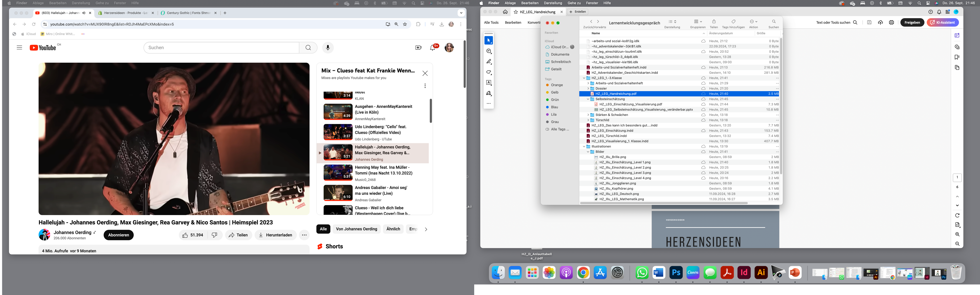
Task: Open WhatsApp from the Dock
Action: pos(642,273)
